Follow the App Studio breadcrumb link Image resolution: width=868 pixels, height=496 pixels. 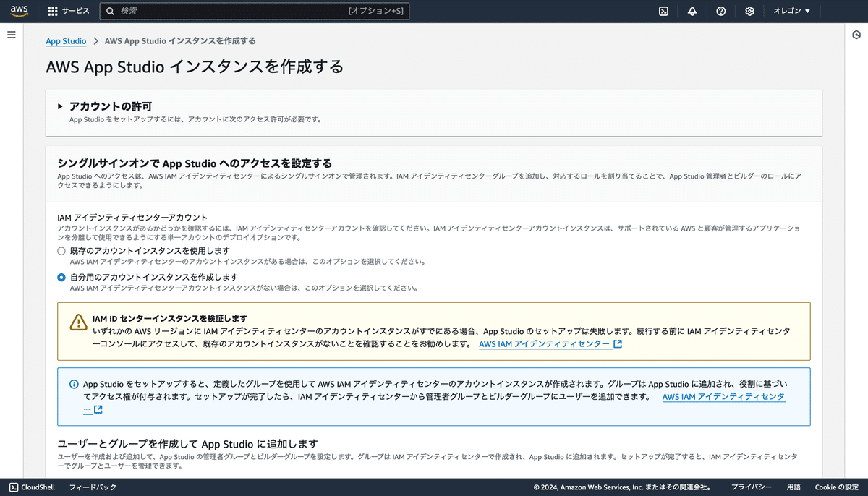point(66,40)
